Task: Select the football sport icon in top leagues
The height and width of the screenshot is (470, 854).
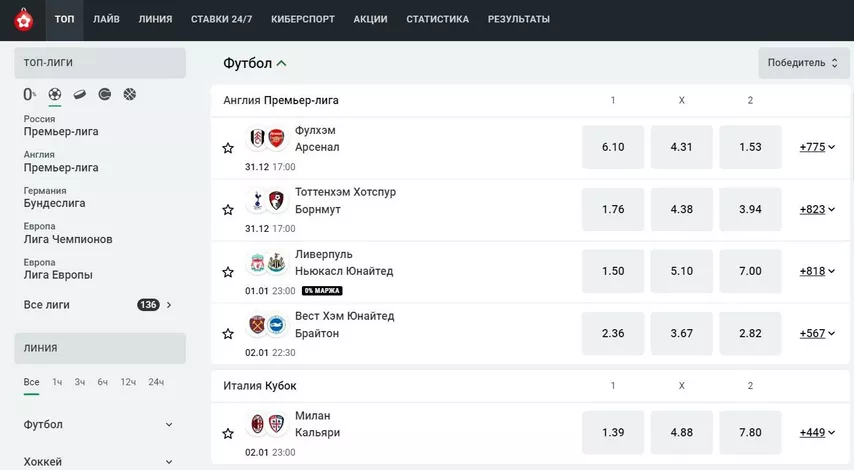Action: 54,94
